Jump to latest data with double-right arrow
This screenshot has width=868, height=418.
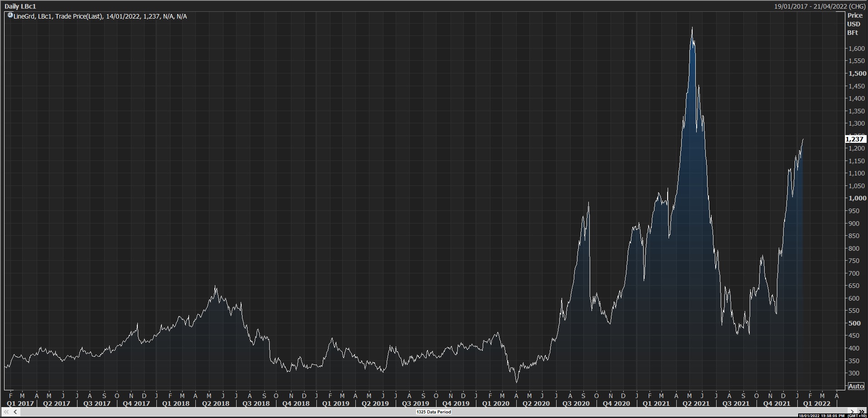(x=862, y=412)
